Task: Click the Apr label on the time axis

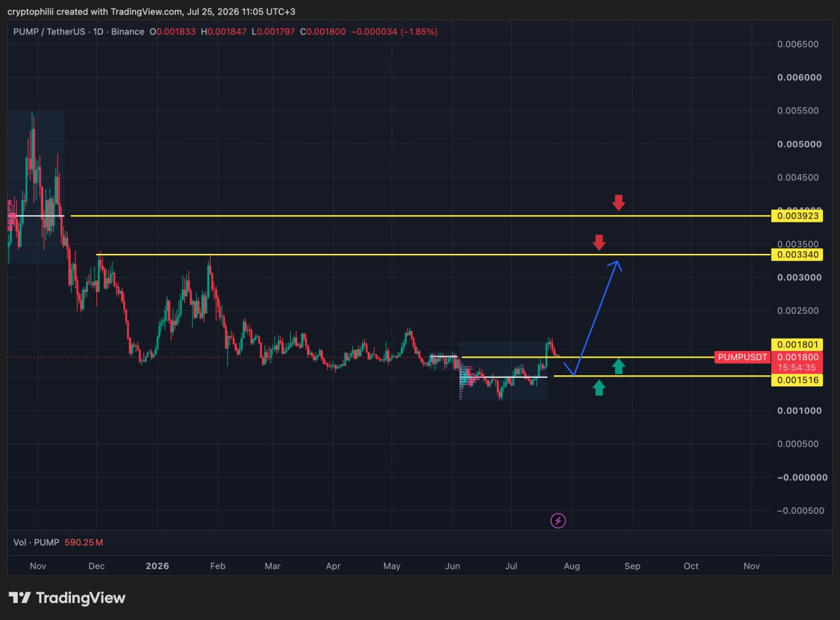Action: point(333,566)
